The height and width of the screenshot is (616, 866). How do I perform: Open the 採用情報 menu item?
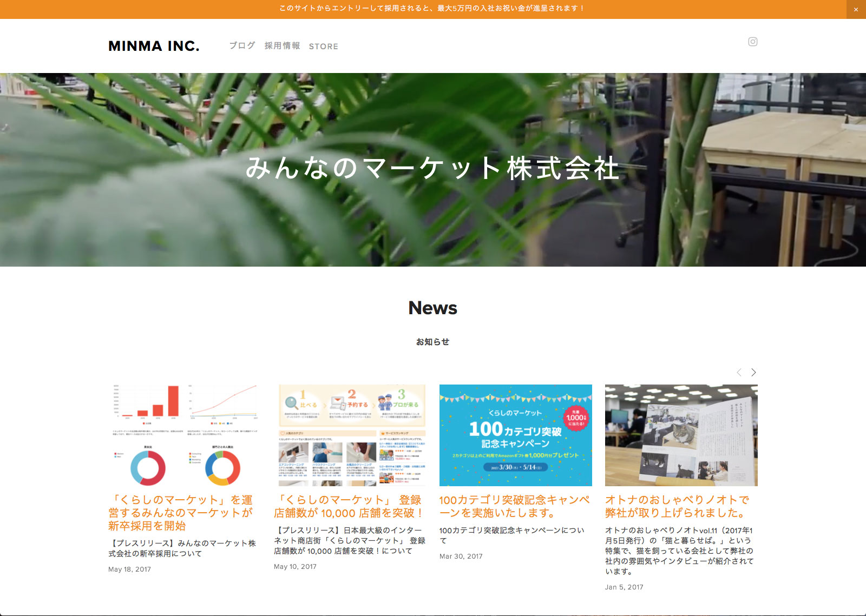click(x=282, y=45)
